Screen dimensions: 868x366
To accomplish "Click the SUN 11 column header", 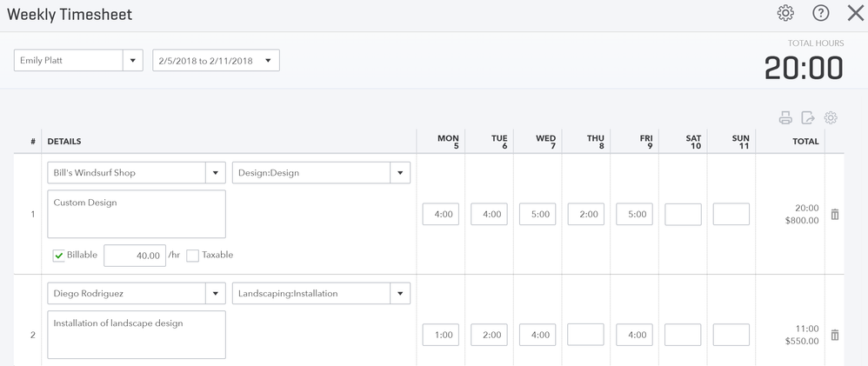I will (741, 142).
